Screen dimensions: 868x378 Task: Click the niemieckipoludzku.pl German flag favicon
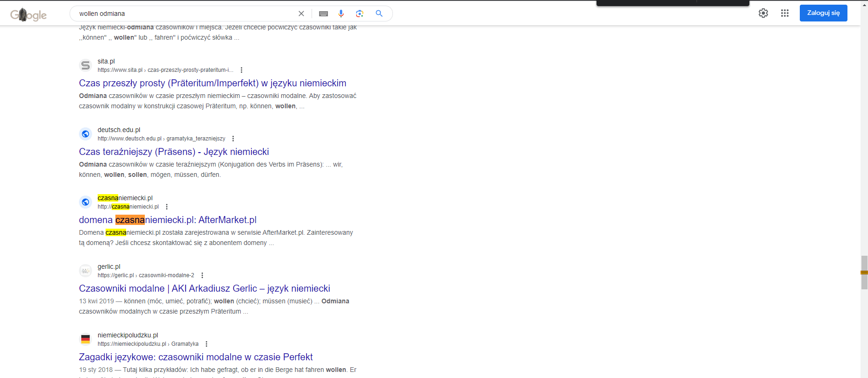[85, 339]
